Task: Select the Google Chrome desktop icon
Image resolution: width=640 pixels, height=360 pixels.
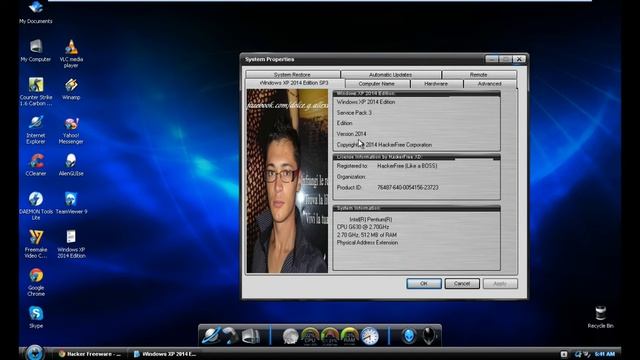Action: click(36, 282)
